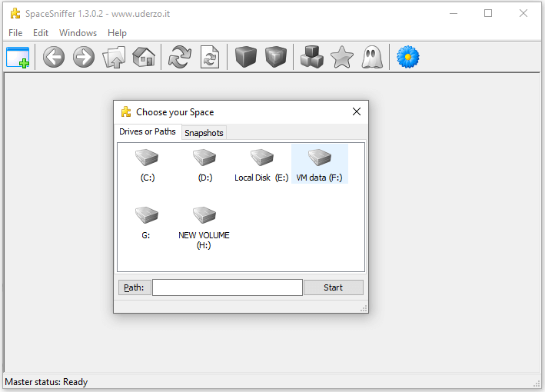This screenshot has width=545, height=392.
Task: Close the Choose your Space dialog
Action: pyautogui.click(x=357, y=111)
